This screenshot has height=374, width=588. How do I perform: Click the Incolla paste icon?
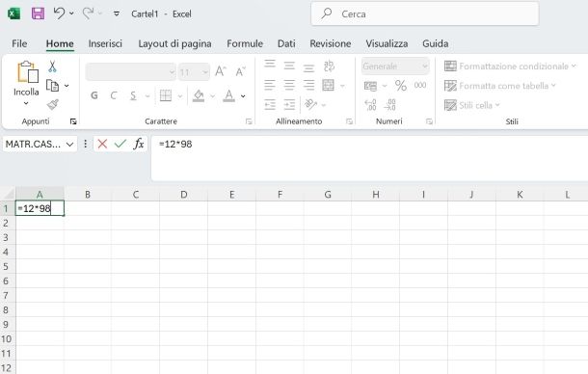click(27, 71)
